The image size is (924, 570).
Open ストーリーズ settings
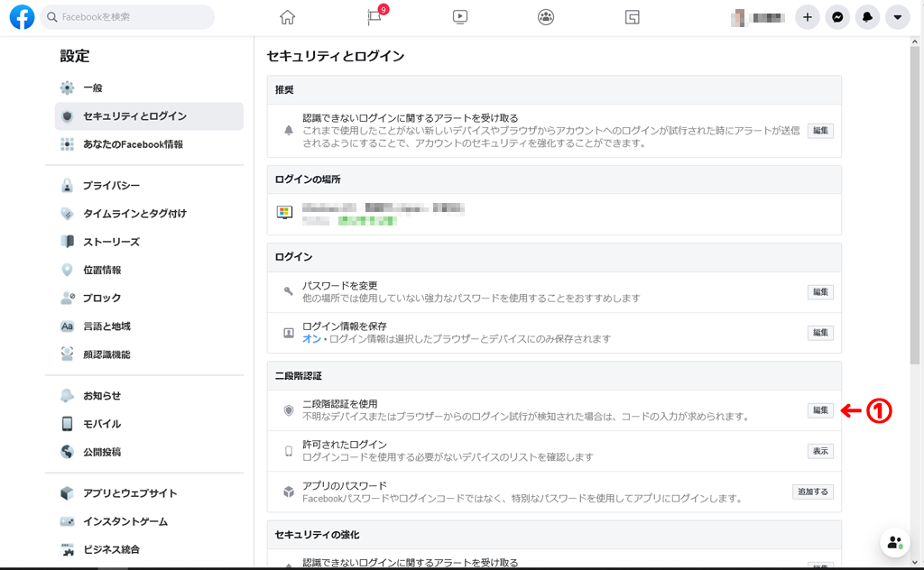pyautogui.click(x=149, y=242)
